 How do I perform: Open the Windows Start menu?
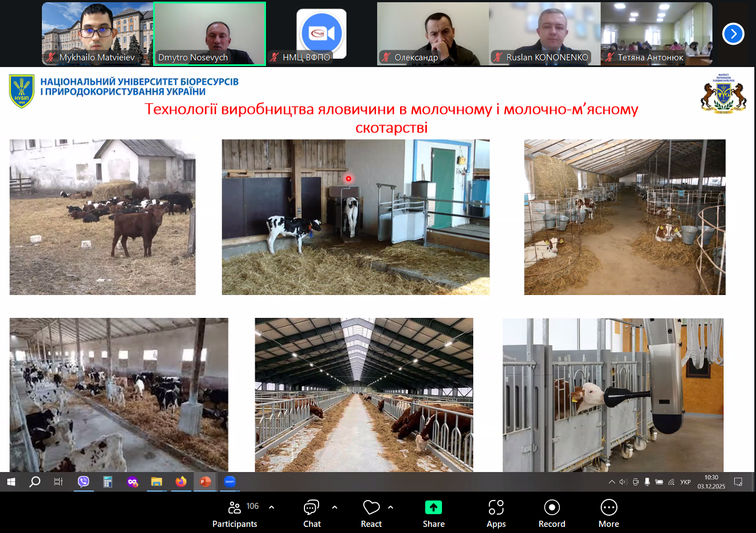(x=11, y=482)
